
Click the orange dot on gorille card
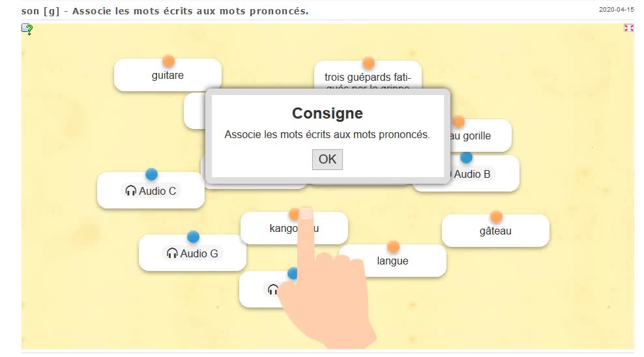click(x=459, y=122)
